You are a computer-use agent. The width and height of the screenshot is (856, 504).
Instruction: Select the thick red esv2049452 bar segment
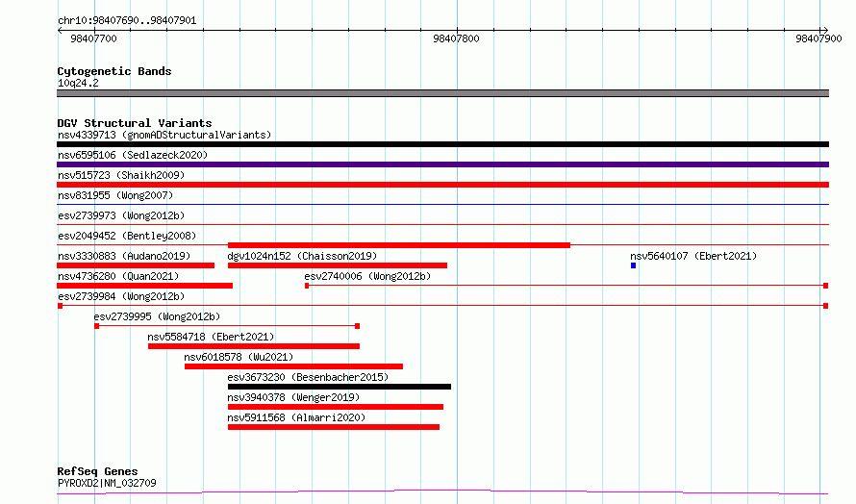point(399,245)
